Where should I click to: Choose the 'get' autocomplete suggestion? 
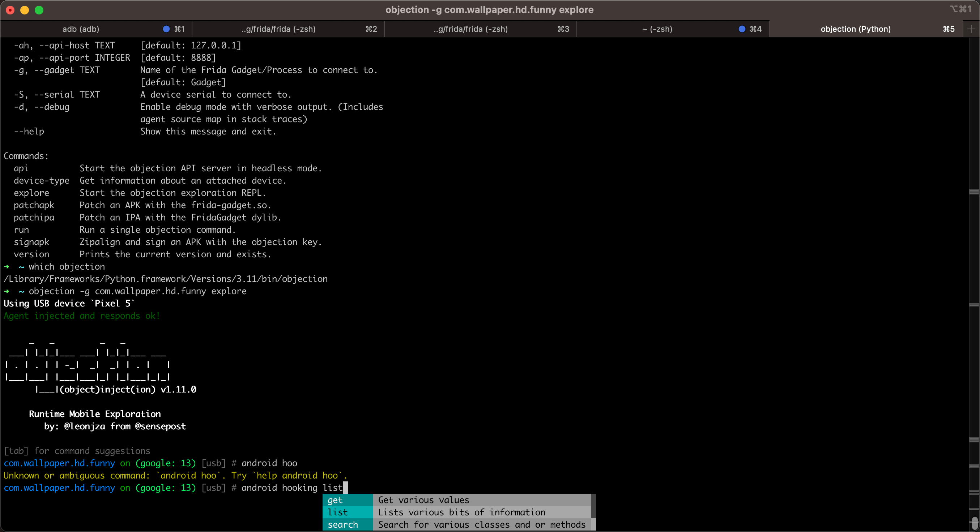point(347,500)
